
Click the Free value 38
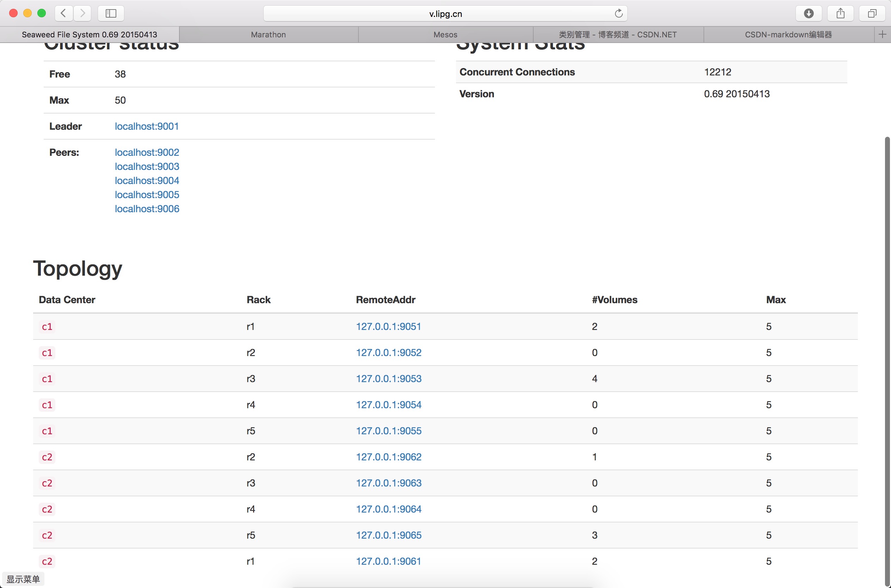click(120, 74)
